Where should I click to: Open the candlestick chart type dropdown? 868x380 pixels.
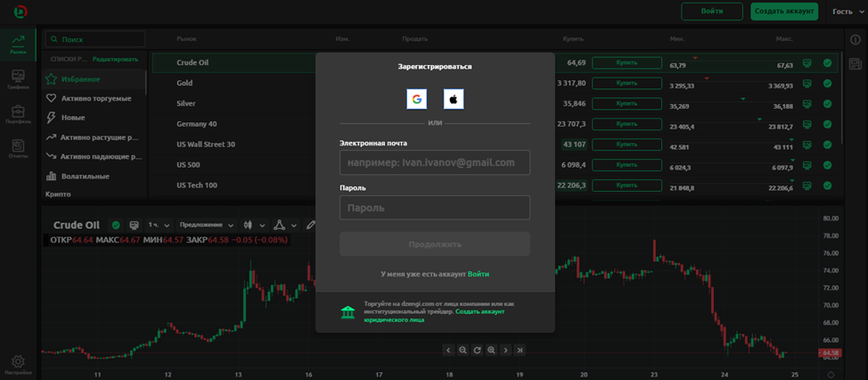[254, 225]
